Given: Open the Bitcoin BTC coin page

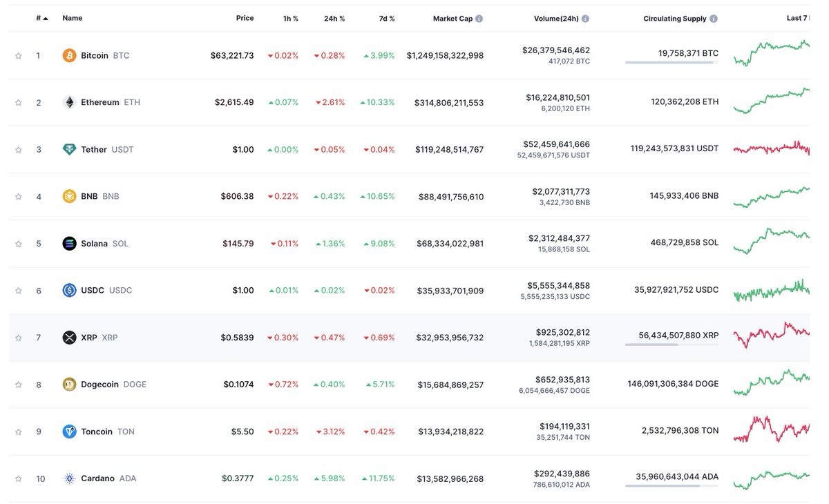Looking at the screenshot, I should point(96,55).
